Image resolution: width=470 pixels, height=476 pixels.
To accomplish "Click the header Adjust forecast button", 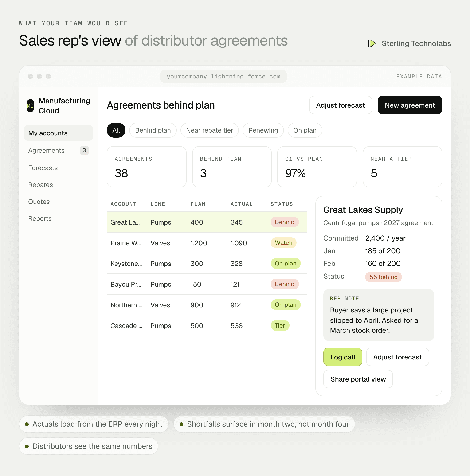I will [341, 105].
